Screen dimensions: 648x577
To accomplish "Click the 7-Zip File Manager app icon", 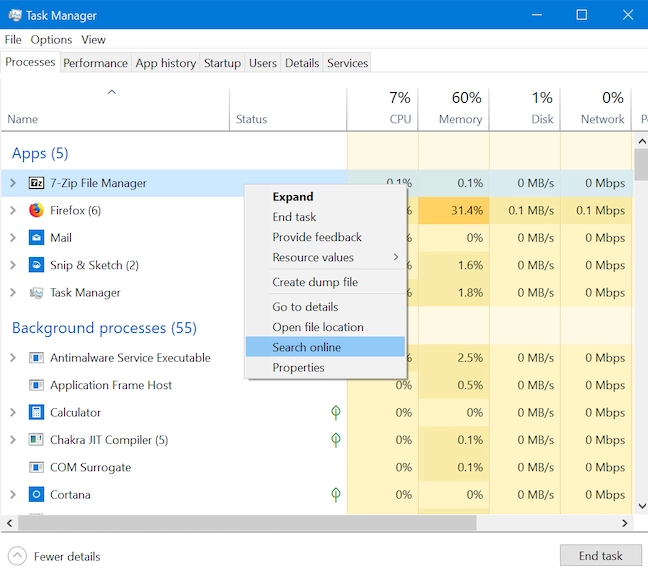I will coord(36,183).
